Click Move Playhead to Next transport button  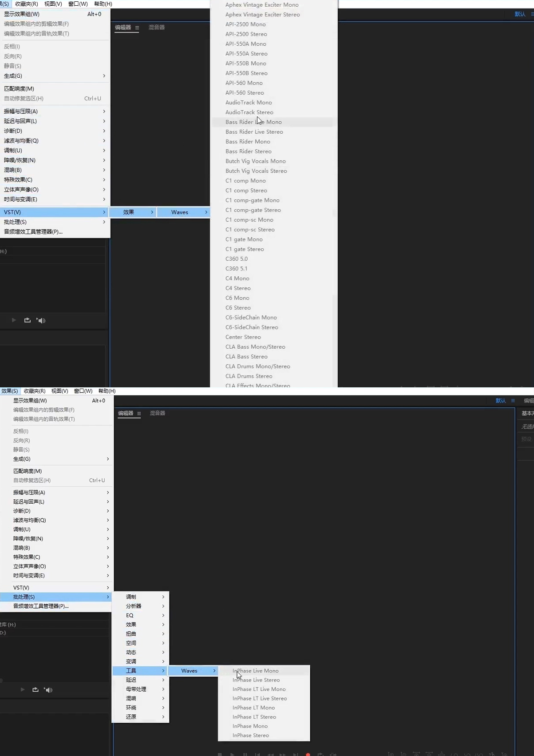point(295,754)
